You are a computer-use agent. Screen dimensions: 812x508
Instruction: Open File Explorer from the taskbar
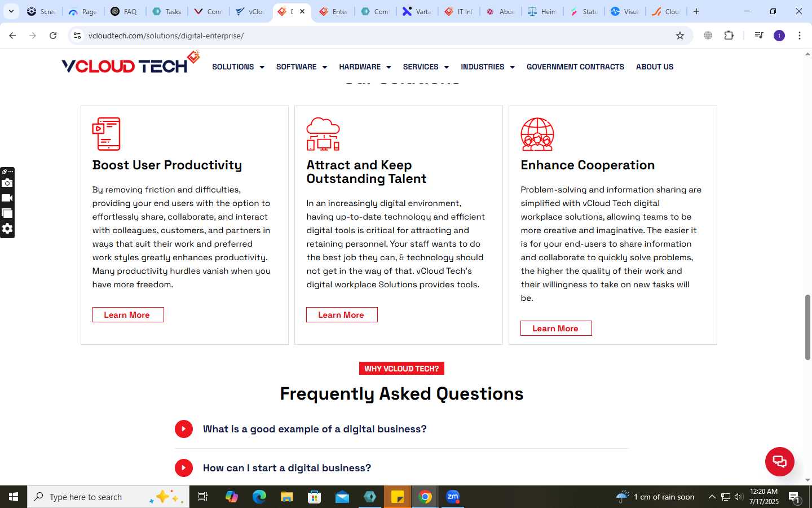[287, 497]
